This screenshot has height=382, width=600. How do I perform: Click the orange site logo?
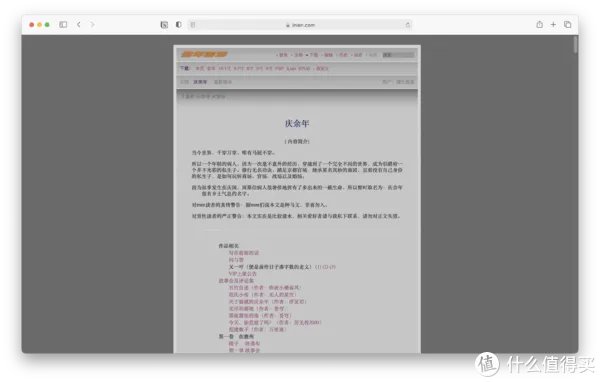click(204, 54)
